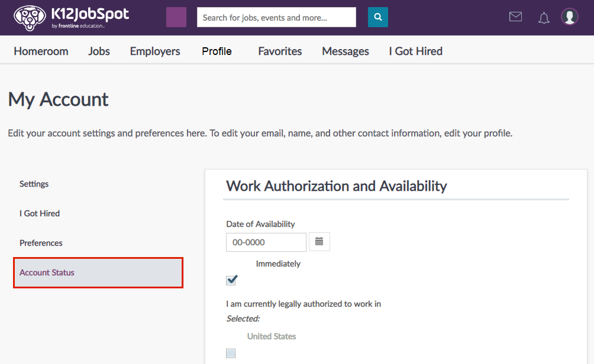Toggle the checkbox under Date of Availability
Image resolution: width=594 pixels, height=364 pixels.
(x=231, y=279)
